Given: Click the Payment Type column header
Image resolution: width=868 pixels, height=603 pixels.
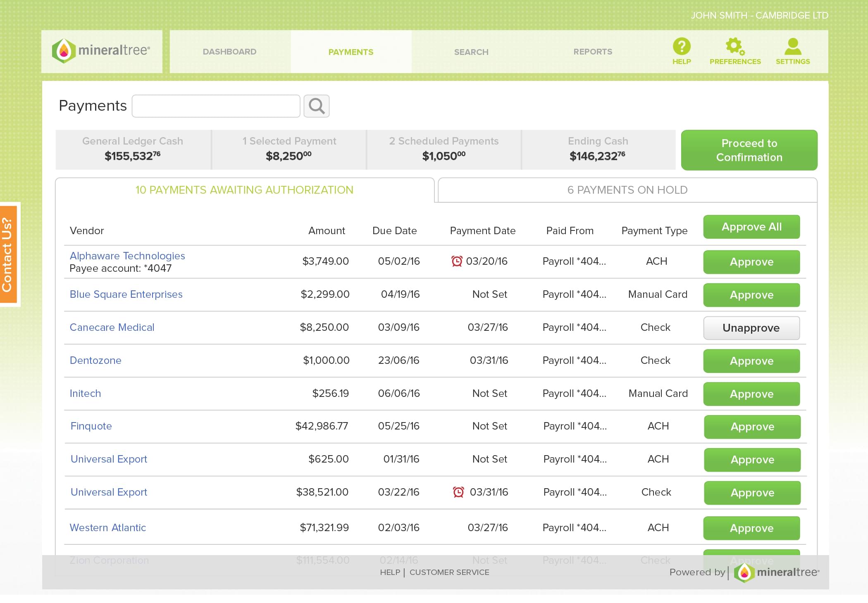Looking at the screenshot, I should [655, 230].
